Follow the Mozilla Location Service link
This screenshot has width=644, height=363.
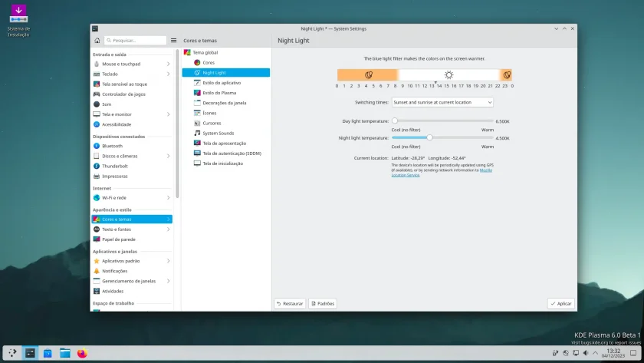pyautogui.click(x=442, y=173)
